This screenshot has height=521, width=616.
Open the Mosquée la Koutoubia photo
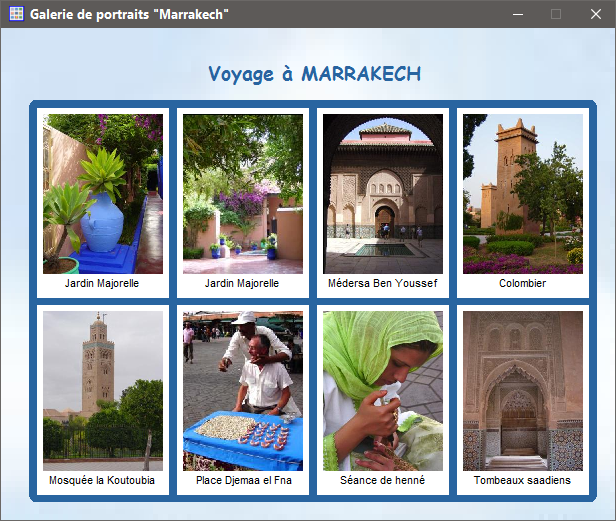coord(103,391)
